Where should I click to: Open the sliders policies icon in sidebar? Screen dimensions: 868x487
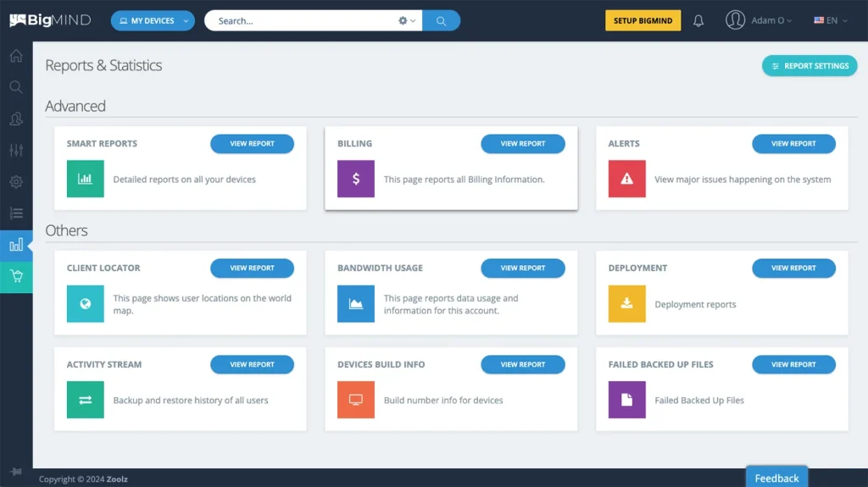tap(16, 150)
